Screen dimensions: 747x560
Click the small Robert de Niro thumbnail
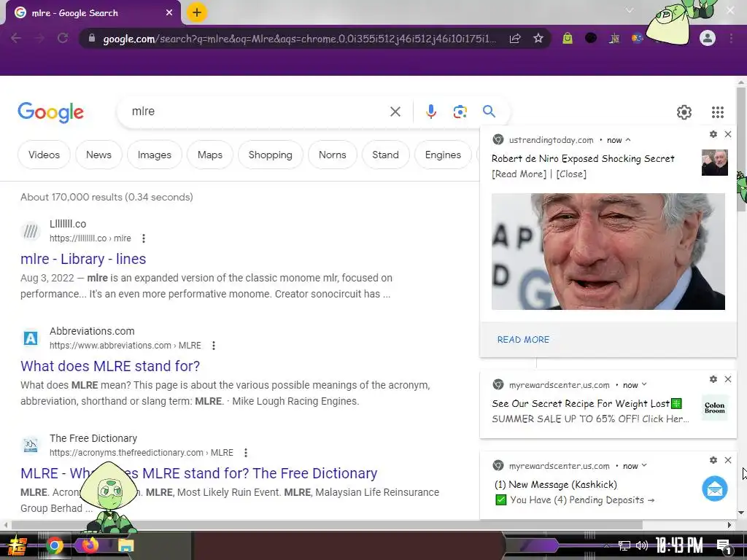(x=715, y=163)
